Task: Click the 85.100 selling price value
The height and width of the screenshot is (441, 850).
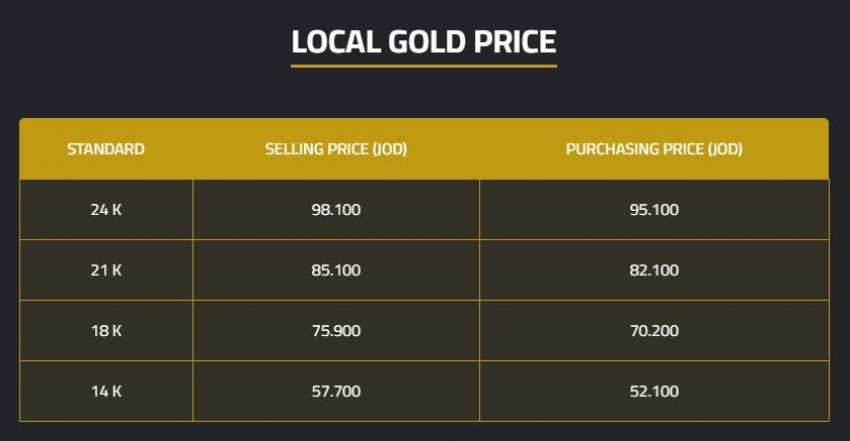Action: pyautogui.click(x=336, y=270)
